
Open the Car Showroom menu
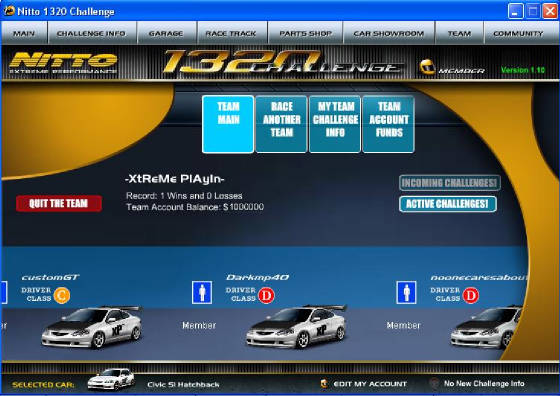coord(389,33)
